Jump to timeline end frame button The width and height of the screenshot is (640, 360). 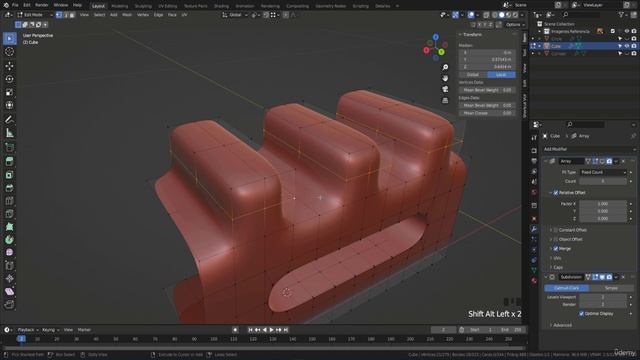coord(286,330)
